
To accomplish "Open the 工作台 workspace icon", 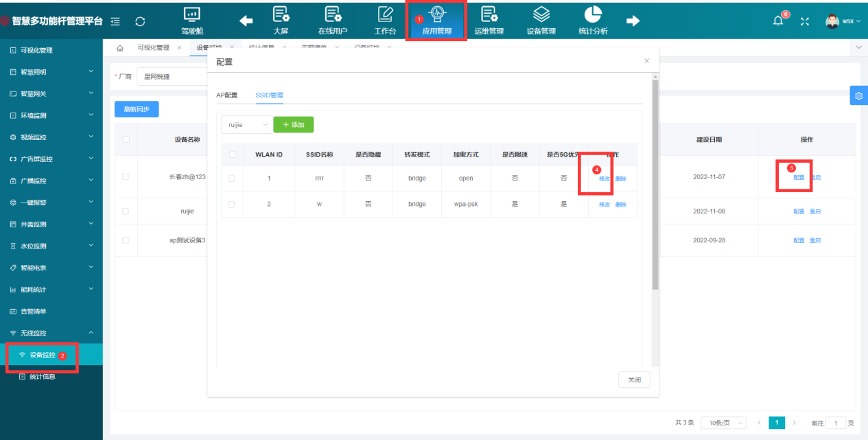I will tap(385, 15).
